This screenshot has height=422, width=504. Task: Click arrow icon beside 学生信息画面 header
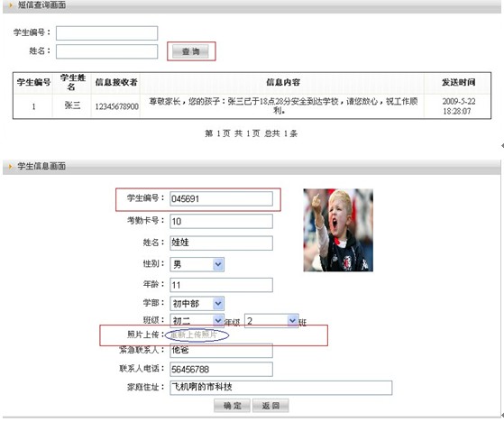click(10, 167)
